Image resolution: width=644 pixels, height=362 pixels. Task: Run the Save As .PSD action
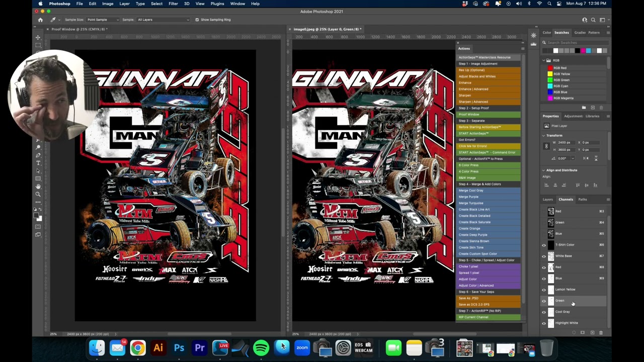tap(489, 298)
